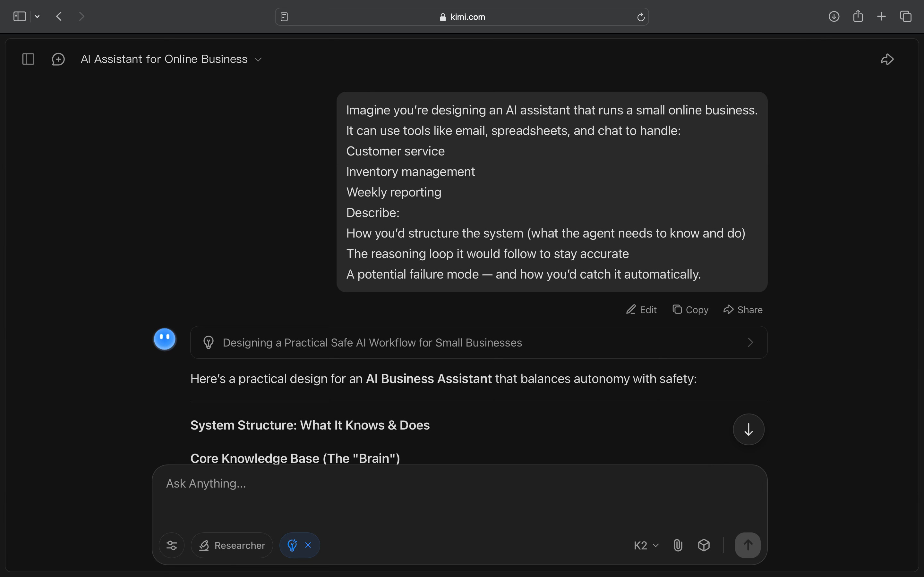
Task: Click the share arrow icon at top right
Action: point(887,59)
